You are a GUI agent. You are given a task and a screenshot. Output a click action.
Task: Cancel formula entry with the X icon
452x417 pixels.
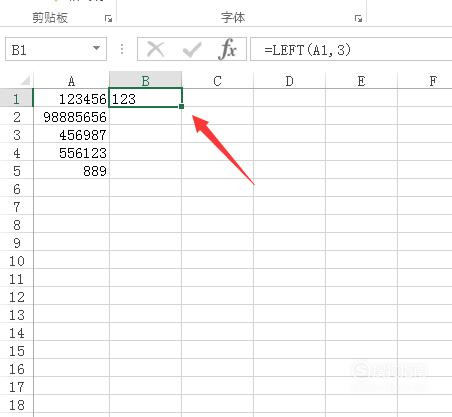155,49
